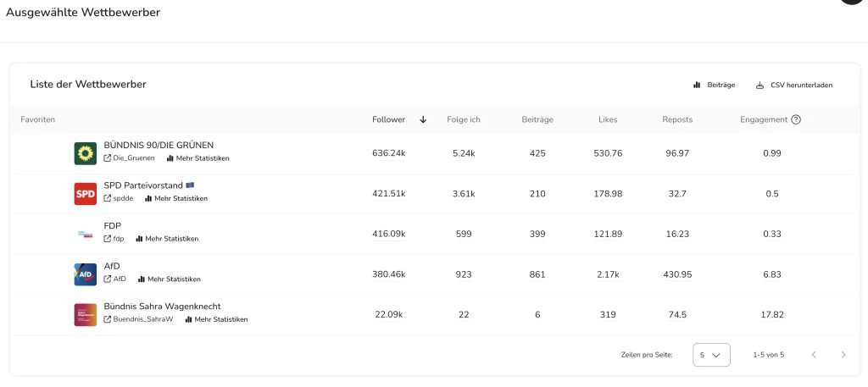Click the 530.76 Likes value
Viewport: 868px width, 387px height.
pyautogui.click(x=608, y=153)
